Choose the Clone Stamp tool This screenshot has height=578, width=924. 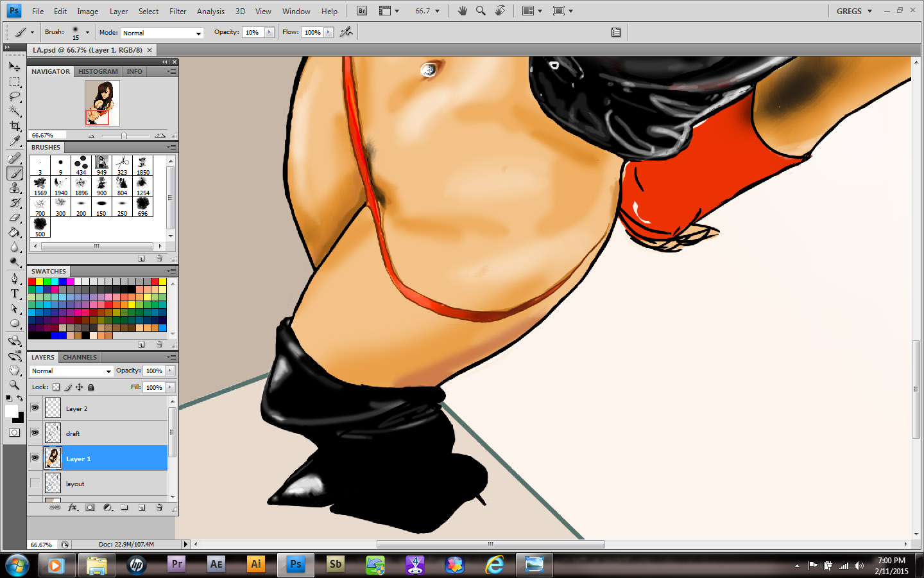(x=15, y=188)
